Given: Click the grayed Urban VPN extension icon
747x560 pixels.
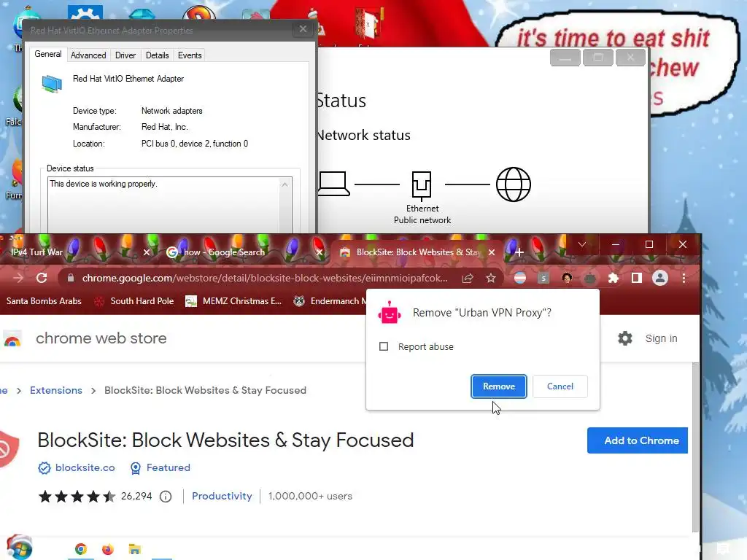Looking at the screenshot, I should (x=589, y=278).
